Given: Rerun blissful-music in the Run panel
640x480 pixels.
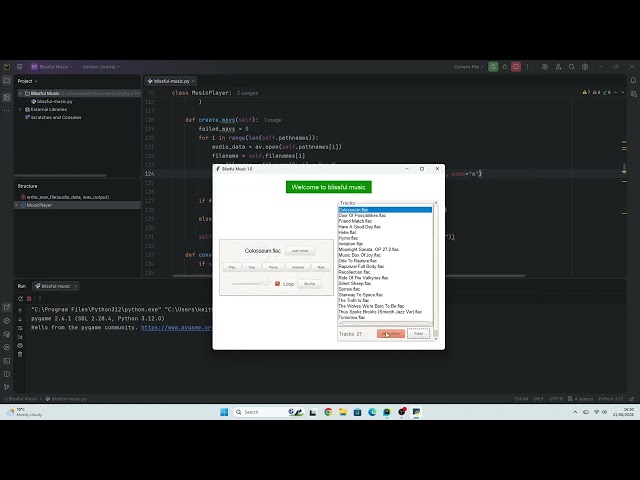Looking at the screenshot, I should [x=20, y=299].
